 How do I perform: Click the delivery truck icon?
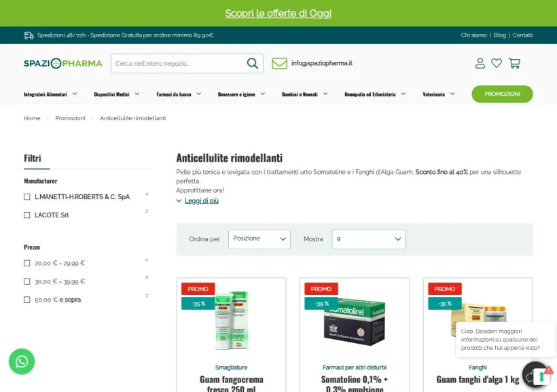click(x=29, y=35)
